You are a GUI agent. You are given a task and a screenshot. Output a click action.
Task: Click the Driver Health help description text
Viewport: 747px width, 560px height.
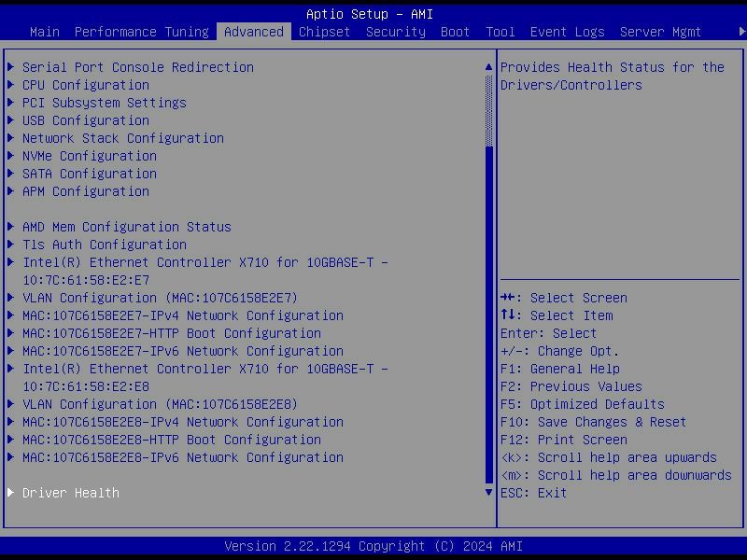tap(613, 77)
